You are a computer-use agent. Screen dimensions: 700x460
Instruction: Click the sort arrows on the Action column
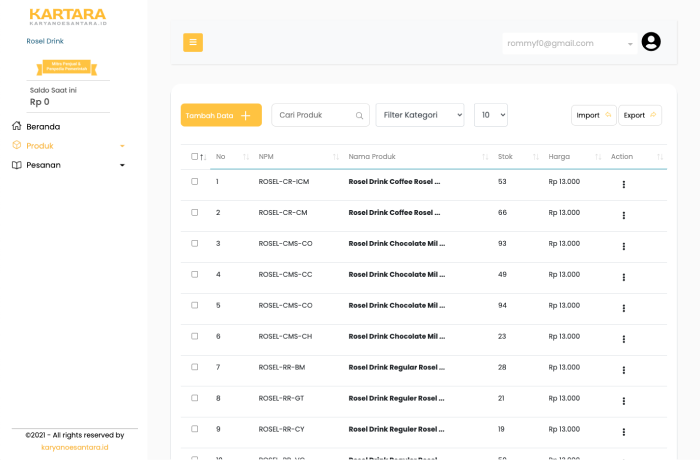click(660, 157)
